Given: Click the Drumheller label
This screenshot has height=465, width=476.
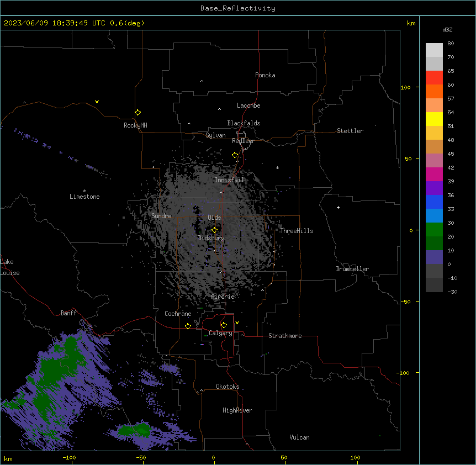Looking at the screenshot, I should pyautogui.click(x=352, y=269).
